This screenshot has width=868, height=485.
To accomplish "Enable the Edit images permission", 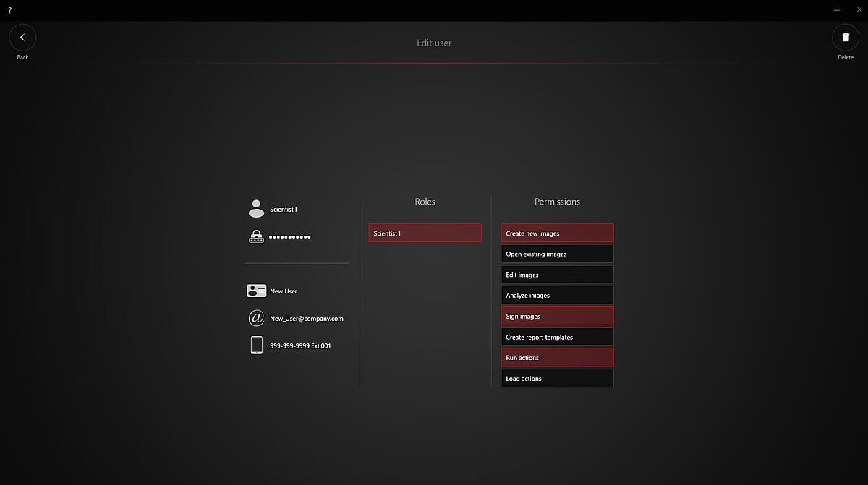I will click(x=557, y=275).
